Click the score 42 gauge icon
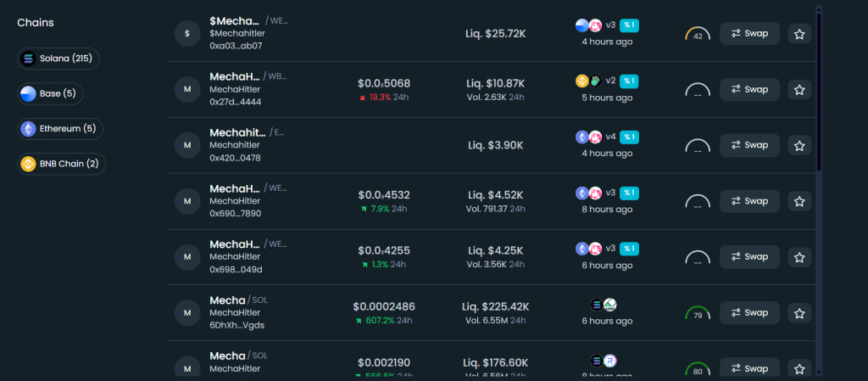 click(x=698, y=35)
